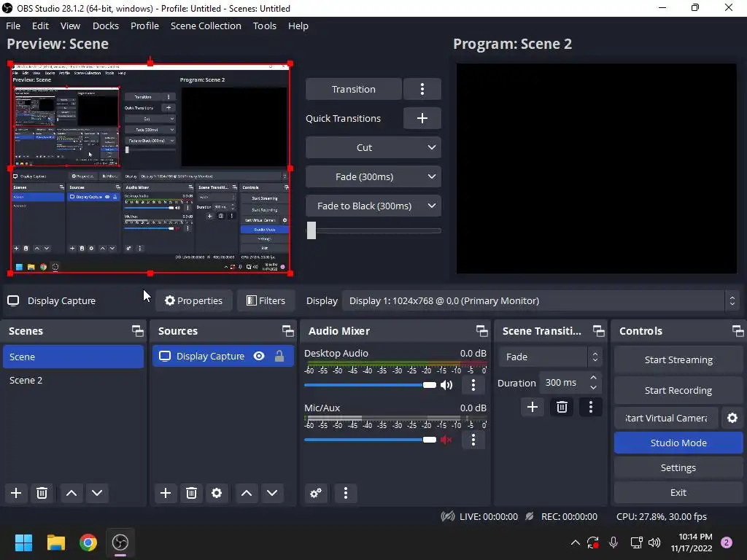Click the Windows Start button
Image resolution: width=747 pixels, height=560 pixels.
tap(24, 542)
